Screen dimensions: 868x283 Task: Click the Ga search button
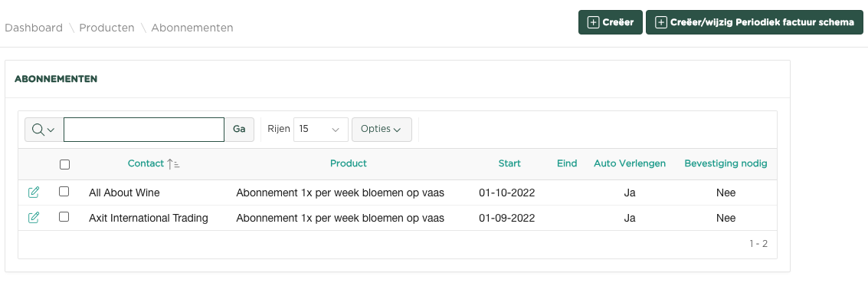239,129
